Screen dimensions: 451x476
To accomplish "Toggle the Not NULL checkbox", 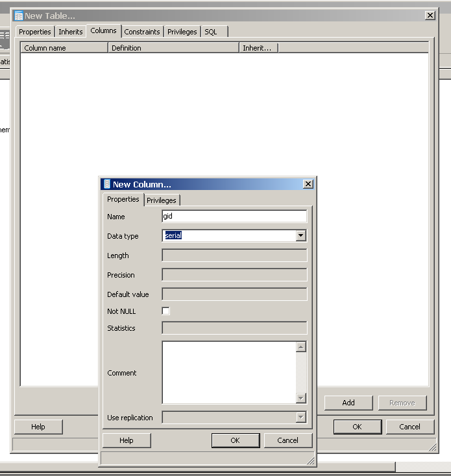I will point(165,311).
